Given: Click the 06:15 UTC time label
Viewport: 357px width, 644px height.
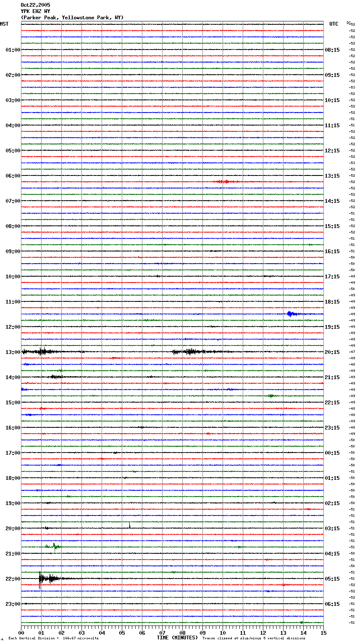Looking at the screenshot, I should (x=332, y=604).
